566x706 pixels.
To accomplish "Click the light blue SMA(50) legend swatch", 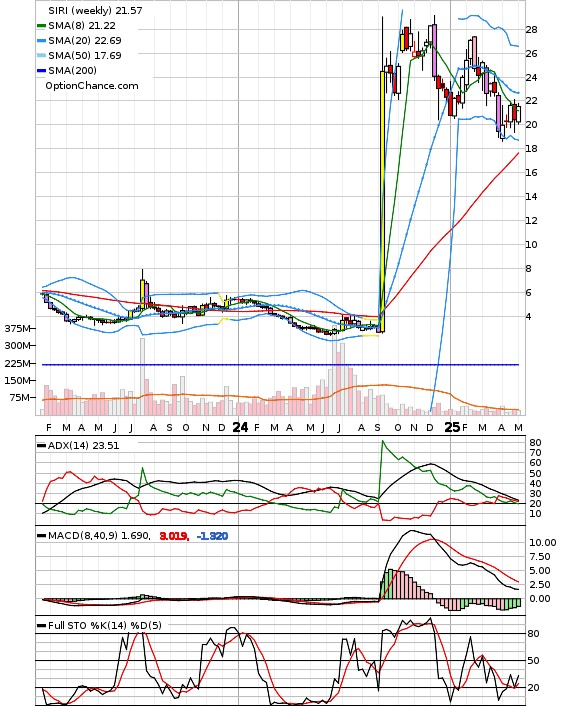I will tap(41, 56).
